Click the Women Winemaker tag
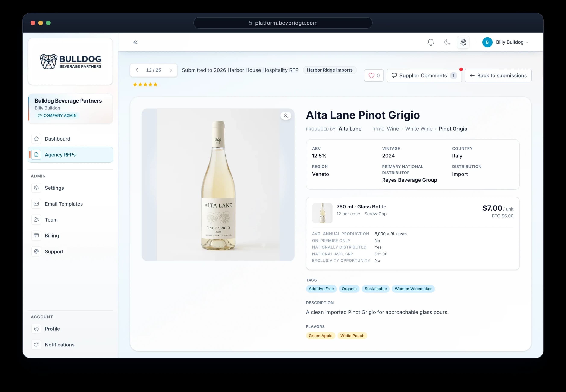566x392 pixels. pyautogui.click(x=413, y=289)
